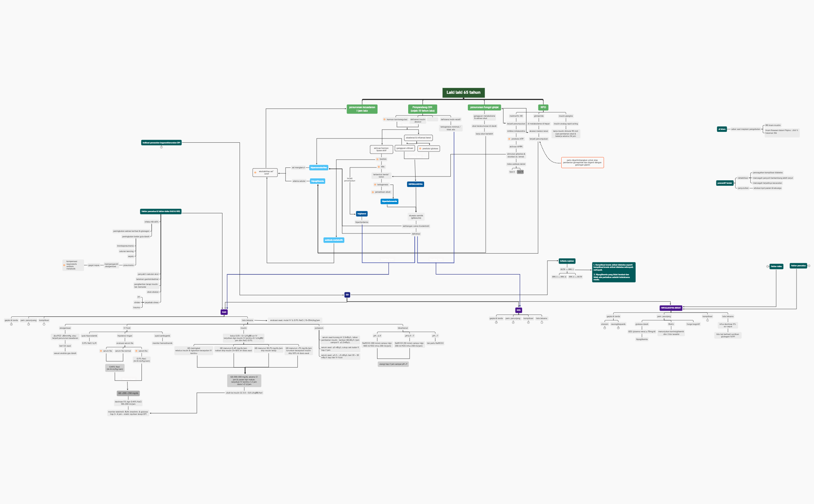Viewport: 814px width, 504px height.
Task: Click orange icon on produksi ATP node
Action: tap(509, 139)
